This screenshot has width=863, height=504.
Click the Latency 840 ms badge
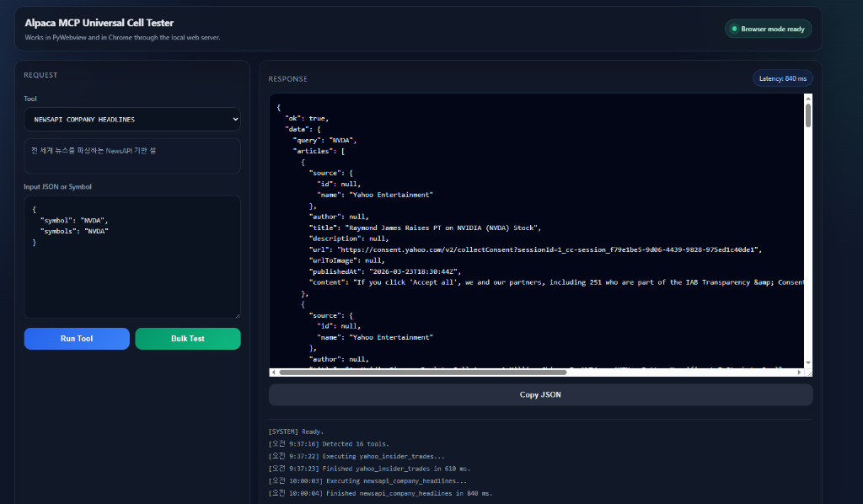(783, 78)
